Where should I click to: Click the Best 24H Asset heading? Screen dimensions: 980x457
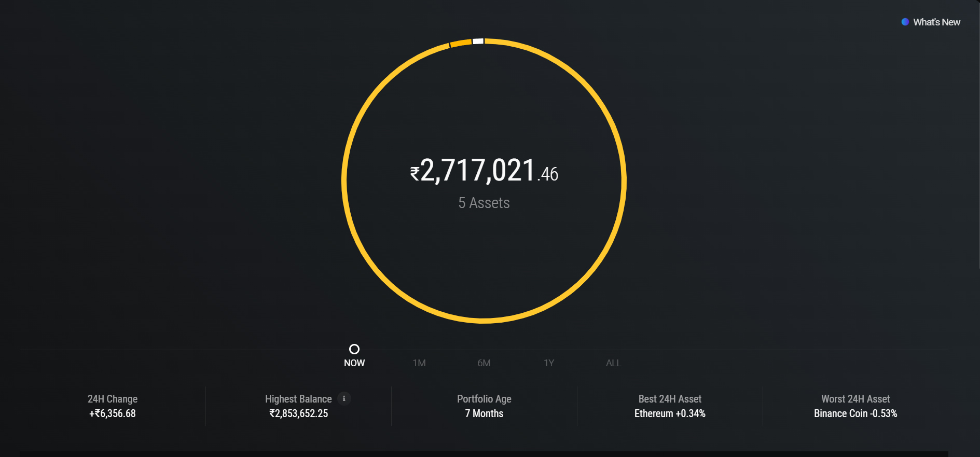click(670, 399)
